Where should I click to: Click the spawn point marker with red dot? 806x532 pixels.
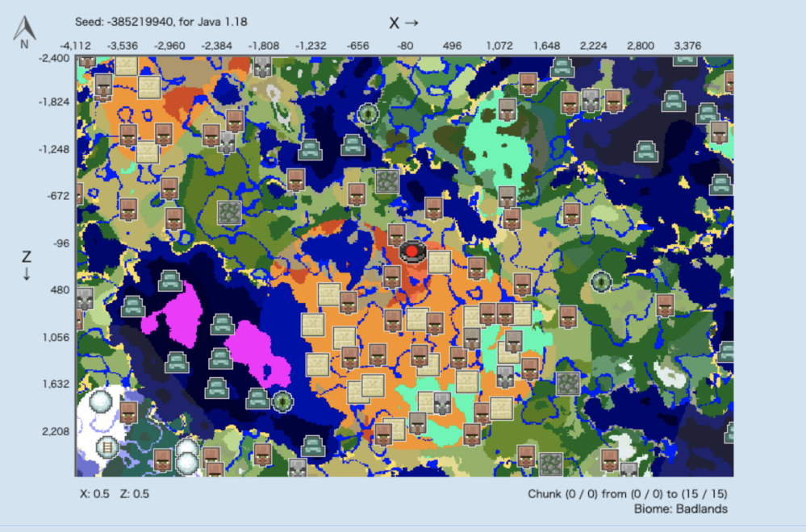(x=412, y=251)
